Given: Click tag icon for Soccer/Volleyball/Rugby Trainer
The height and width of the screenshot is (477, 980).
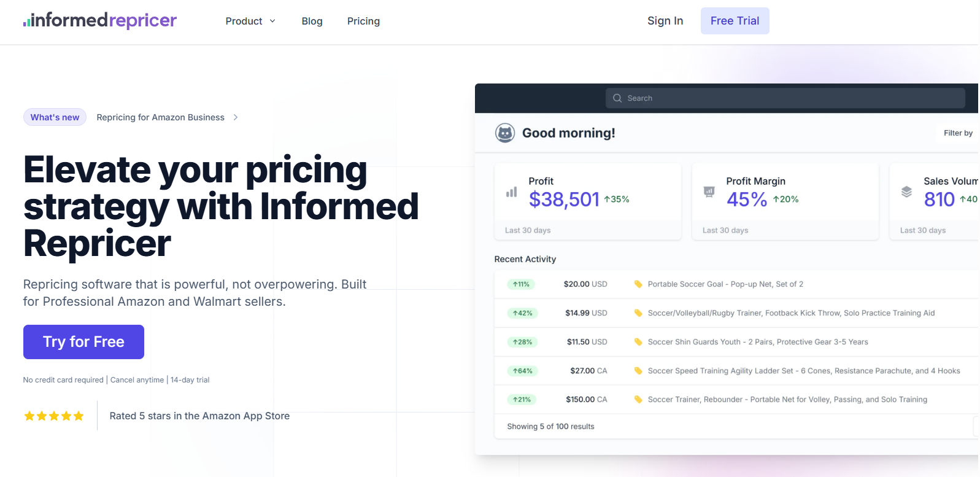Looking at the screenshot, I should coord(638,313).
